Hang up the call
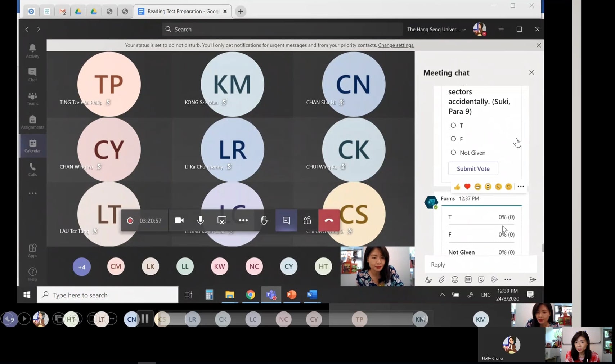615x364 pixels. [329, 220]
